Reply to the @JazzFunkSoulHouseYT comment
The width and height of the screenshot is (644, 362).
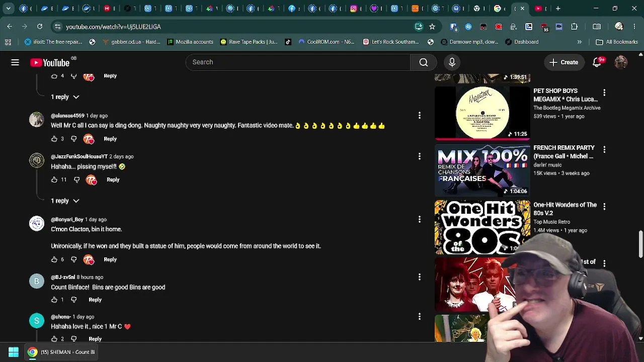coord(113,179)
